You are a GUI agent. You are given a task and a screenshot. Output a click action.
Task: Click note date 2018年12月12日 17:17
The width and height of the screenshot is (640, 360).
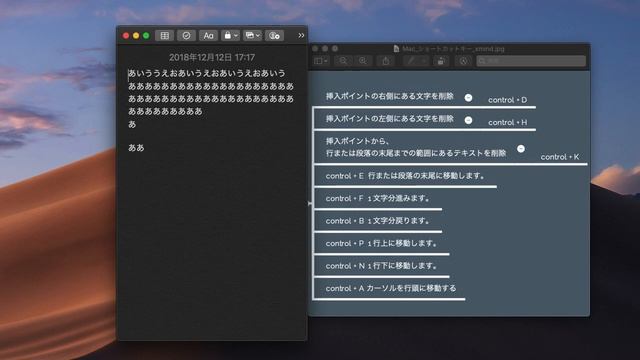coord(212,57)
